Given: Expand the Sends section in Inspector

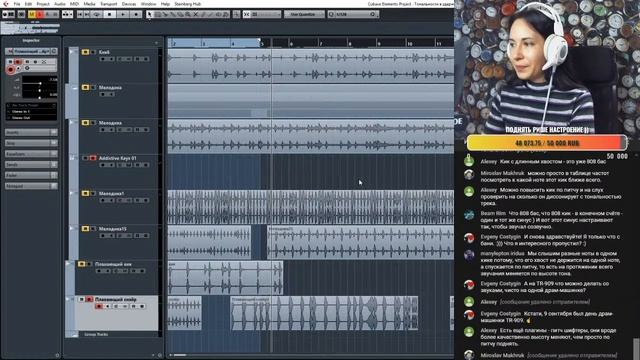Looking at the screenshot, I should 31,164.
